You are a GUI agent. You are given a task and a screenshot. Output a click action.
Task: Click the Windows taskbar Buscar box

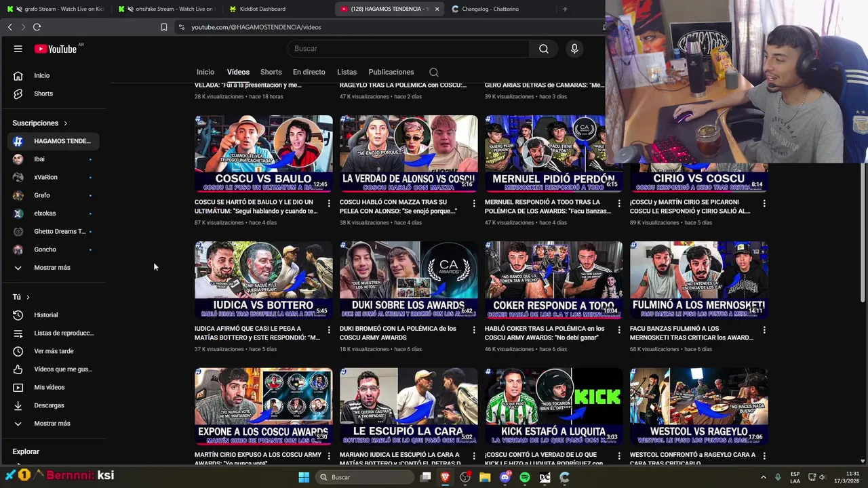365,477
